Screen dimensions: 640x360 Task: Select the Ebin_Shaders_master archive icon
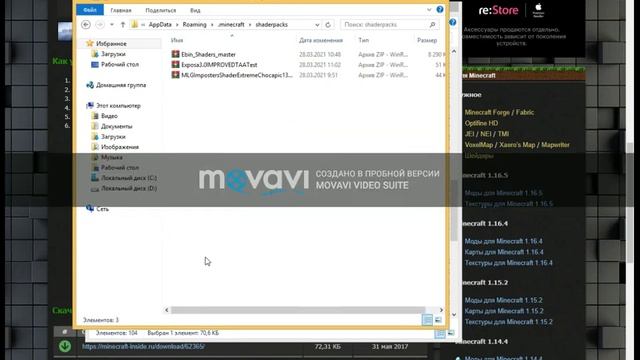pyautogui.click(x=176, y=54)
